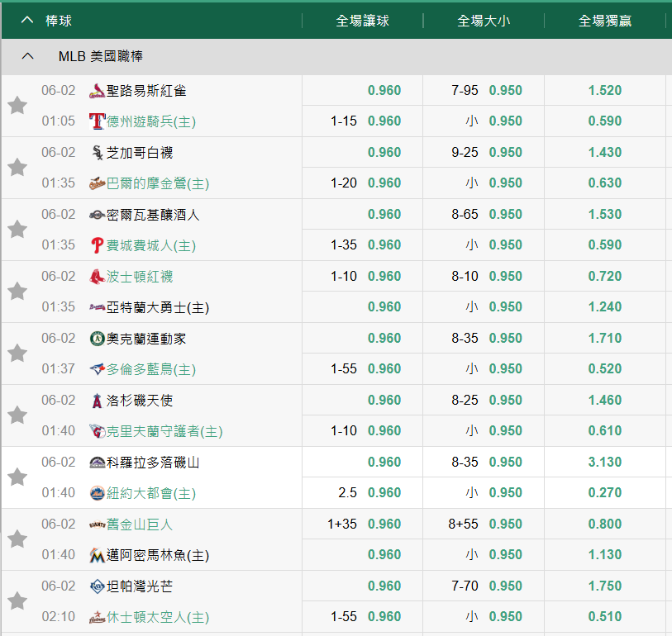This screenshot has height=636, width=672.
Task: Pick 0.960 handicap odds at 1-15 for 德州遊騎兵
Action: coord(384,121)
